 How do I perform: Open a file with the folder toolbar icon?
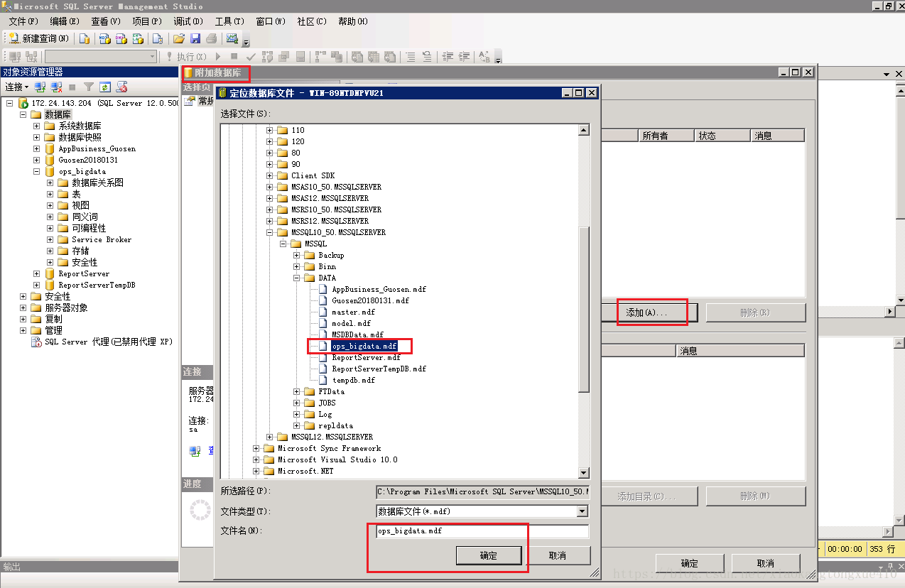tap(179, 38)
